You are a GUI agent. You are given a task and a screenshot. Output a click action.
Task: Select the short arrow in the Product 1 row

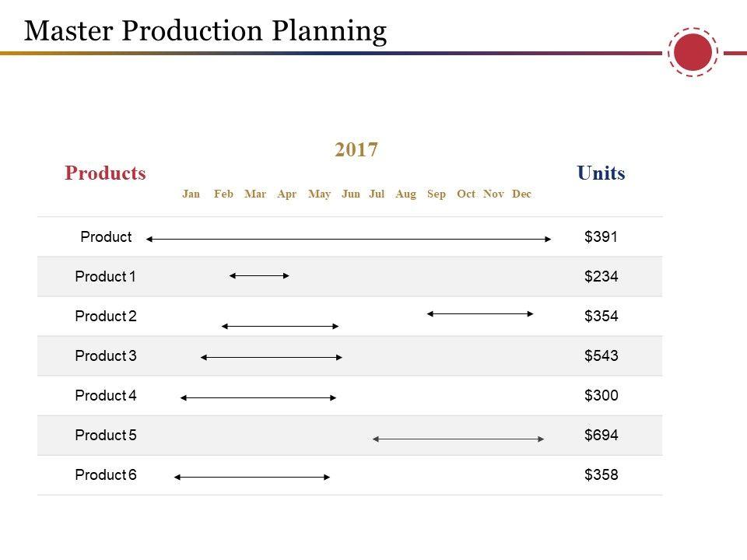pos(260,275)
